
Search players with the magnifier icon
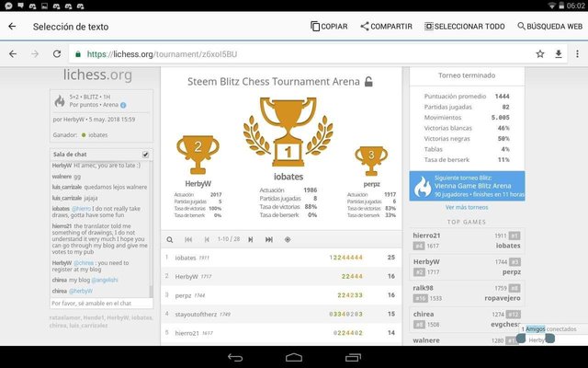pos(169,239)
